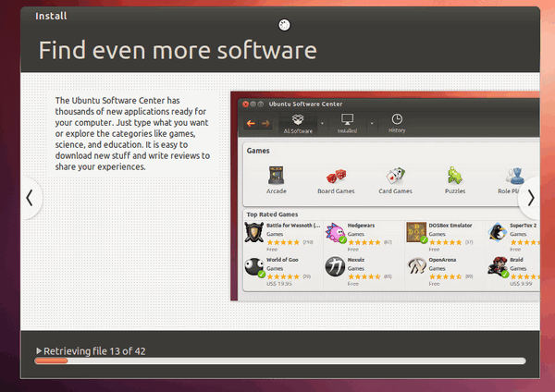Select the Hedgewars game icon
Image resolution: width=555 pixels, height=392 pixels.
click(334, 232)
